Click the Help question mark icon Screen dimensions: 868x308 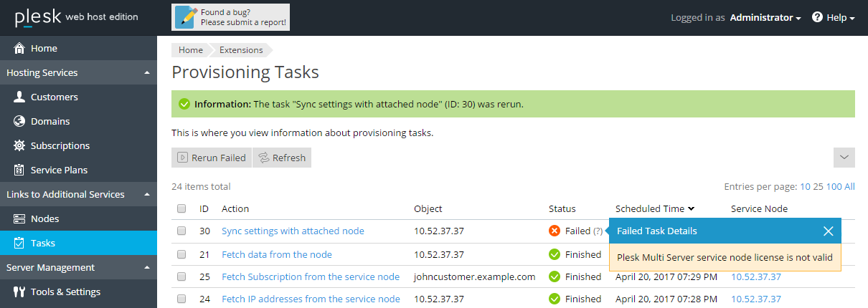[817, 17]
